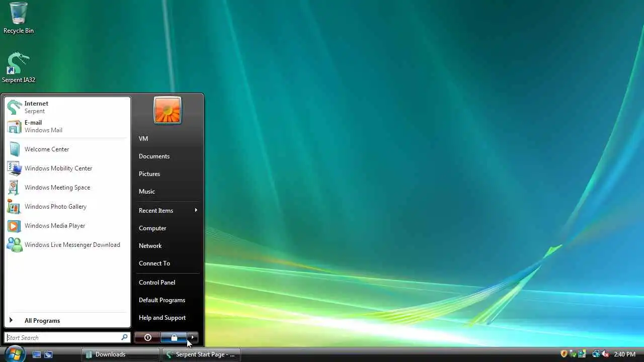The image size is (644, 362).
Task: Open the Recycle Bin desktop icon
Action: (19, 18)
